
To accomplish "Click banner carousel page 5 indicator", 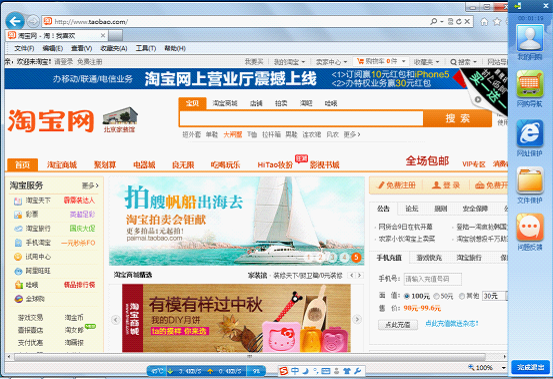I will click(x=356, y=257).
